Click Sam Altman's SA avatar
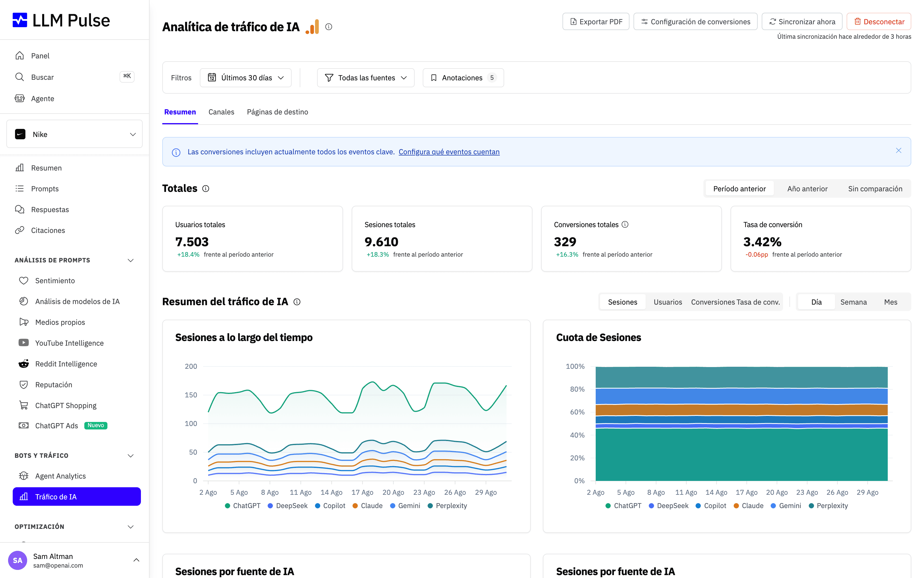924x578 pixels. 18,560
